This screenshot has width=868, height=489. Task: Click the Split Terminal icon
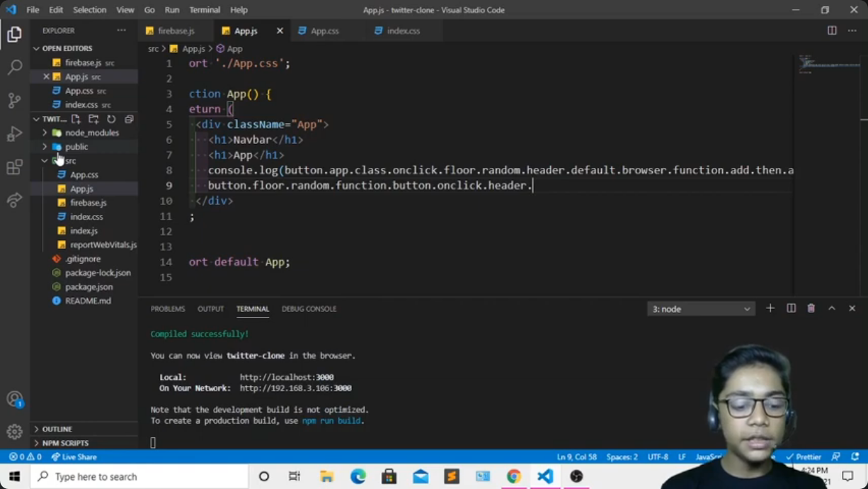click(x=791, y=308)
